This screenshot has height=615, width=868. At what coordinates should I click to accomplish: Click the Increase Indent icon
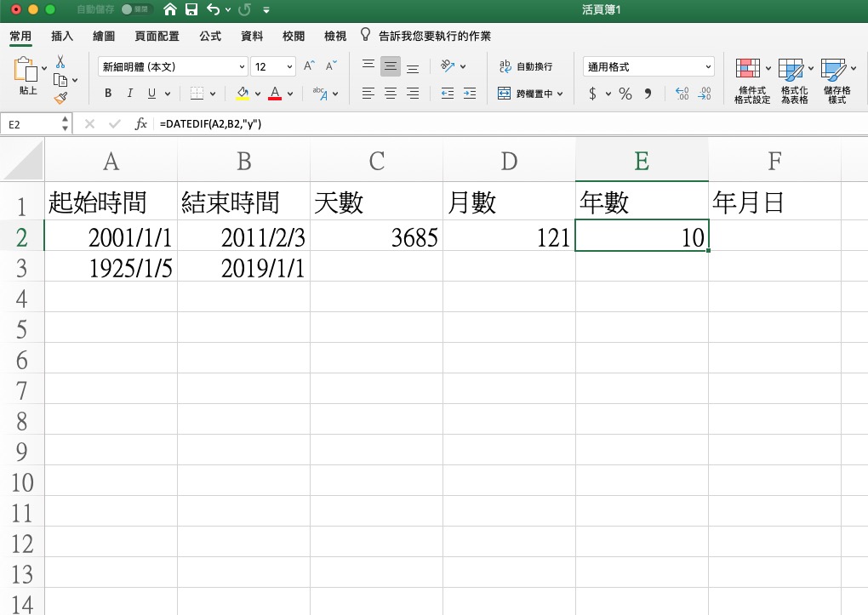[x=469, y=94]
